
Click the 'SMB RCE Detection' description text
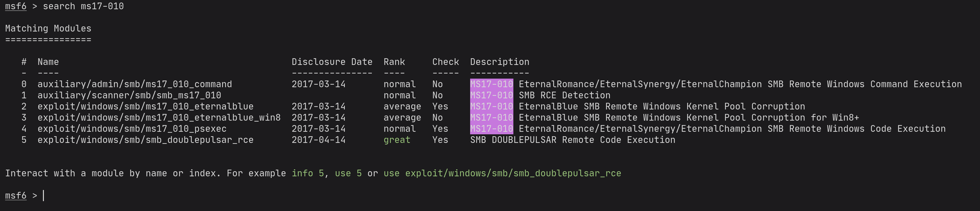point(564,95)
